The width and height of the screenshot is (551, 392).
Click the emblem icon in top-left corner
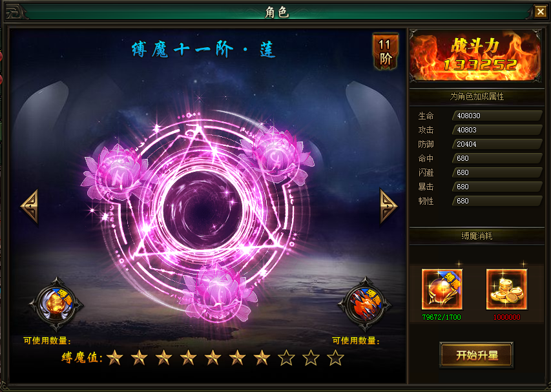14,12
